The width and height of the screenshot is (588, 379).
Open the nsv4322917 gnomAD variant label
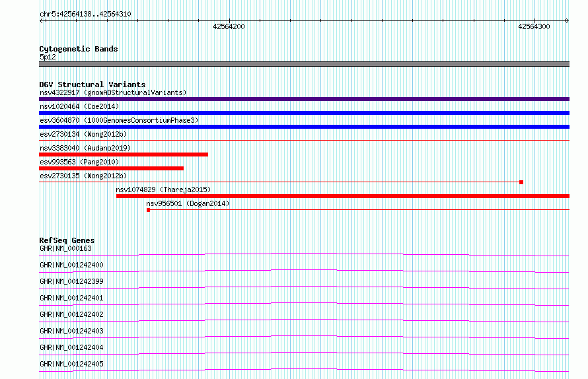[x=113, y=92]
